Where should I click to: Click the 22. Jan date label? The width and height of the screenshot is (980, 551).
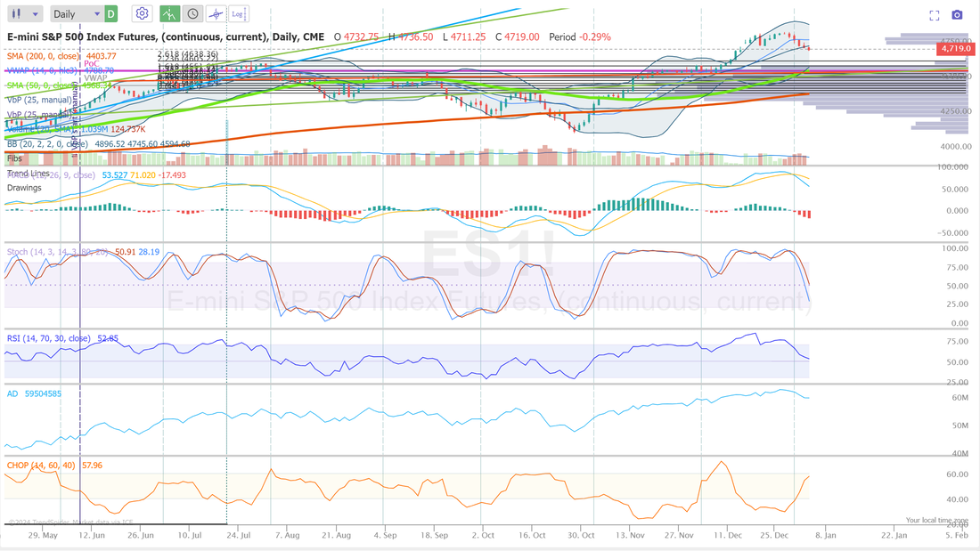pyautogui.click(x=894, y=535)
